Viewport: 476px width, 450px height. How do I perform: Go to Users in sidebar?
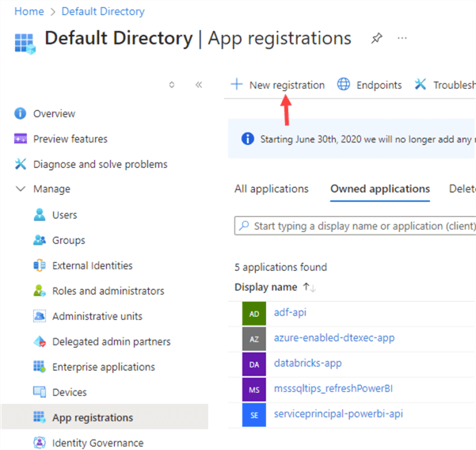(64, 215)
